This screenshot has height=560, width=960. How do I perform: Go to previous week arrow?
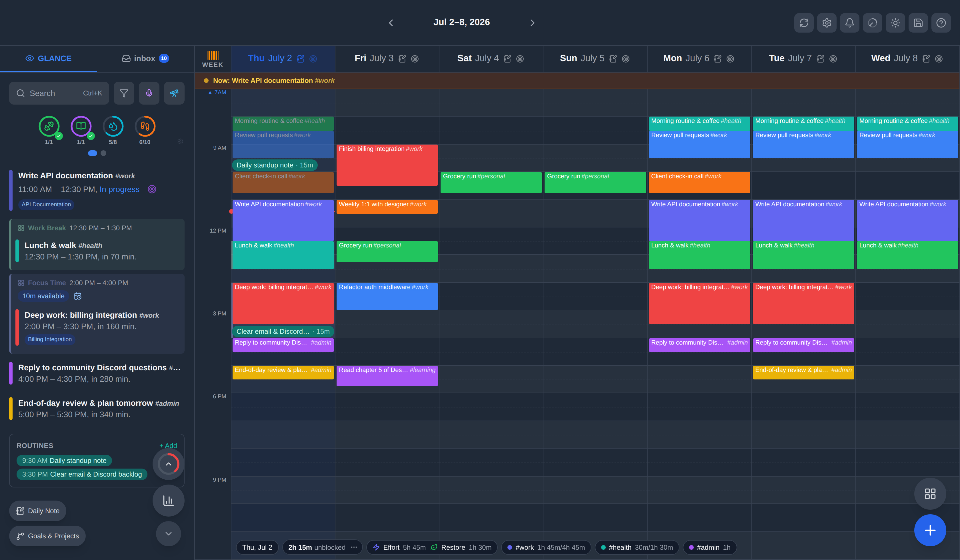(x=391, y=23)
